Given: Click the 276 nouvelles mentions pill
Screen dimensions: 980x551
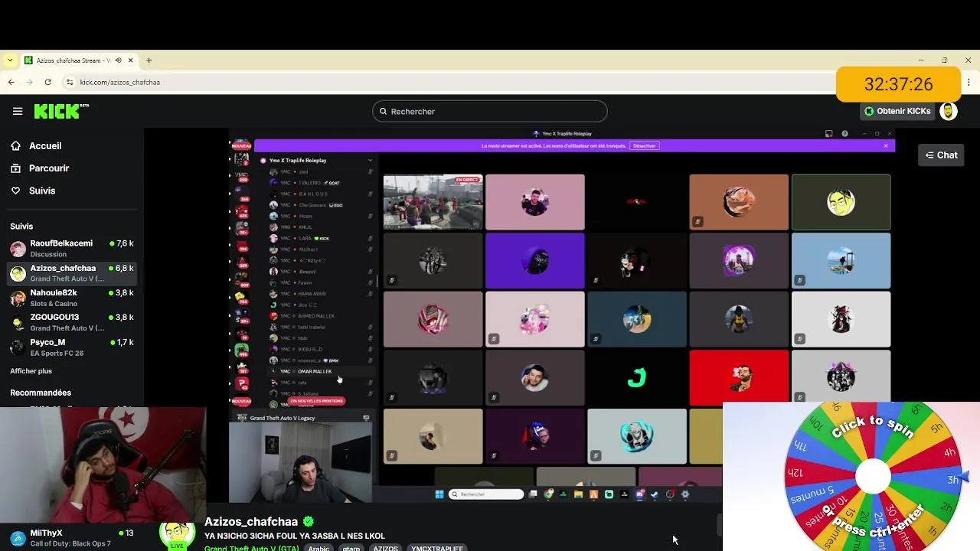Looking at the screenshot, I should tap(316, 401).
